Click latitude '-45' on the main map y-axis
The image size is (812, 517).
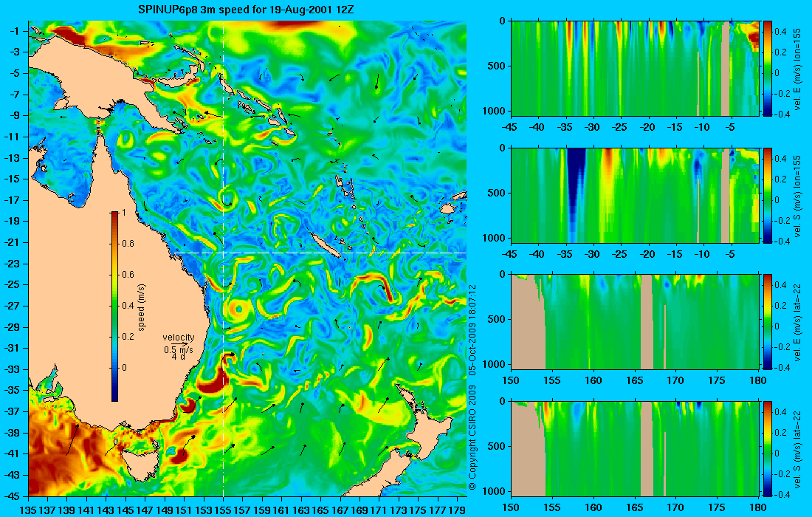12,496
